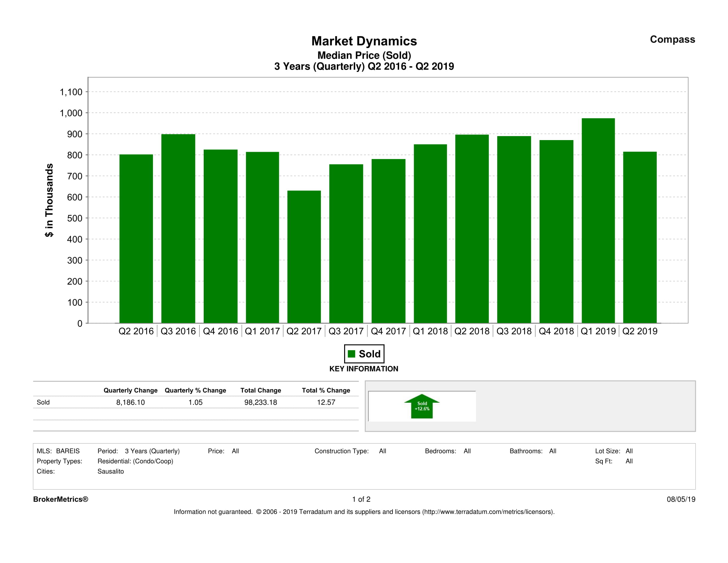The image size is (728, 563).
Task: Click the Sold row label in table
Action: tap(43, 402)
